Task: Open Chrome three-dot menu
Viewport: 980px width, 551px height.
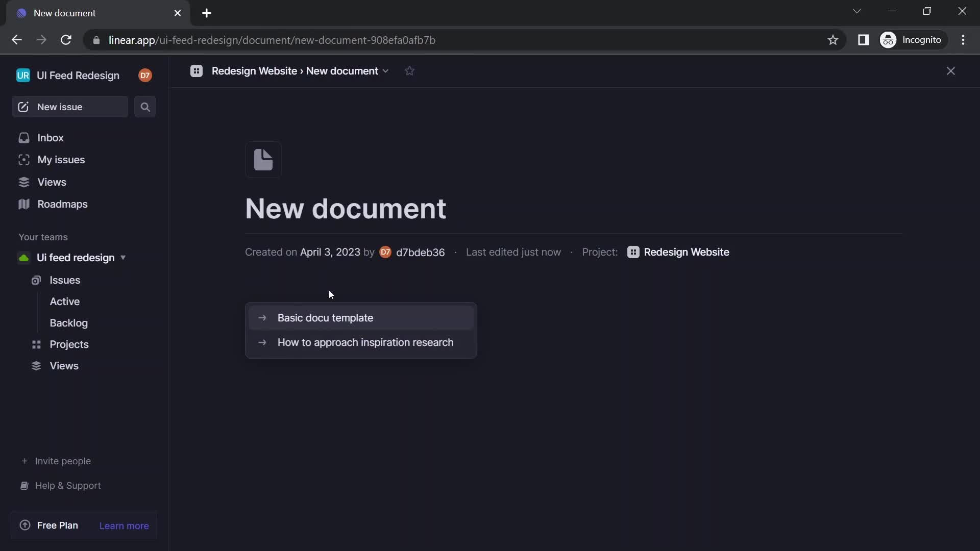Action: (x=963, y=40)
